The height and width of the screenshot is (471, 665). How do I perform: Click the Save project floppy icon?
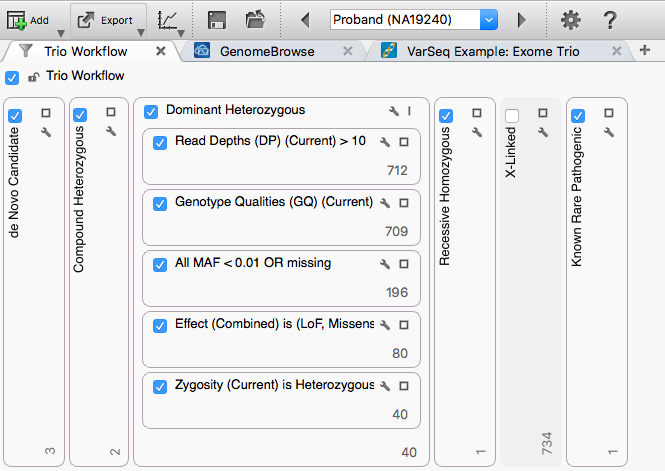[217, 20]
